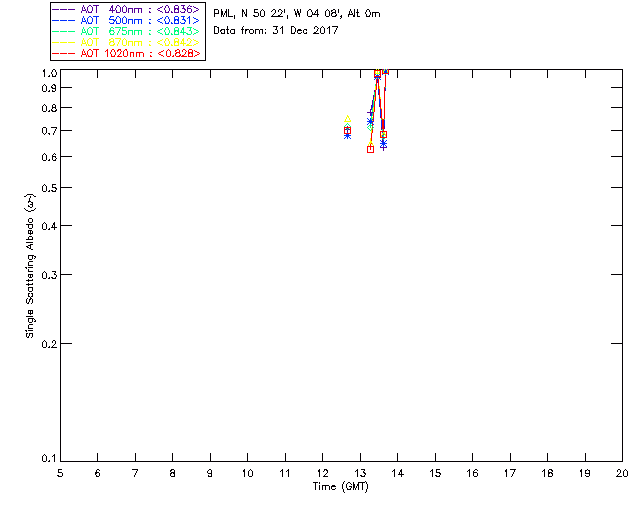Click the blue dashed line sample in legend

(63, 20)
